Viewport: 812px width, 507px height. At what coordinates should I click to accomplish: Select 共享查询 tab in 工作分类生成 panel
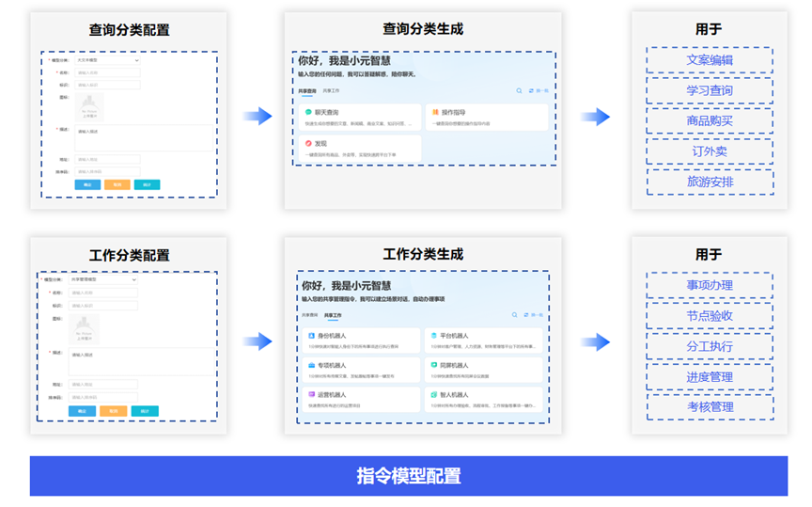[x=309, y=315]
